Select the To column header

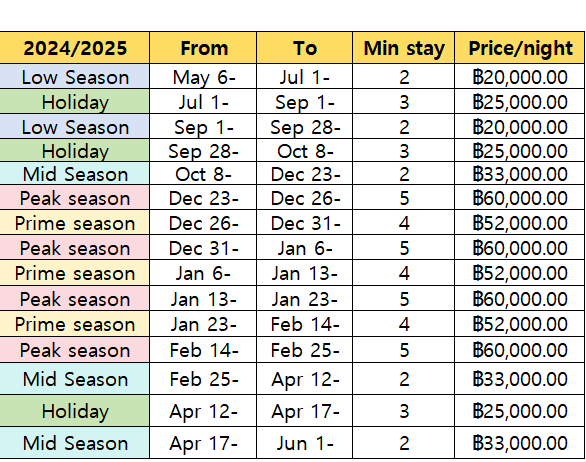(304, 48)
